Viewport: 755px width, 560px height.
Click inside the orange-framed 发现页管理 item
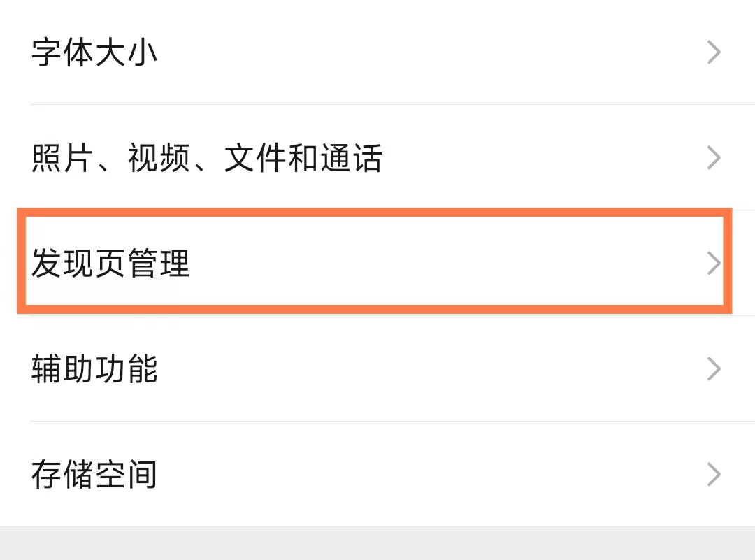377,262
